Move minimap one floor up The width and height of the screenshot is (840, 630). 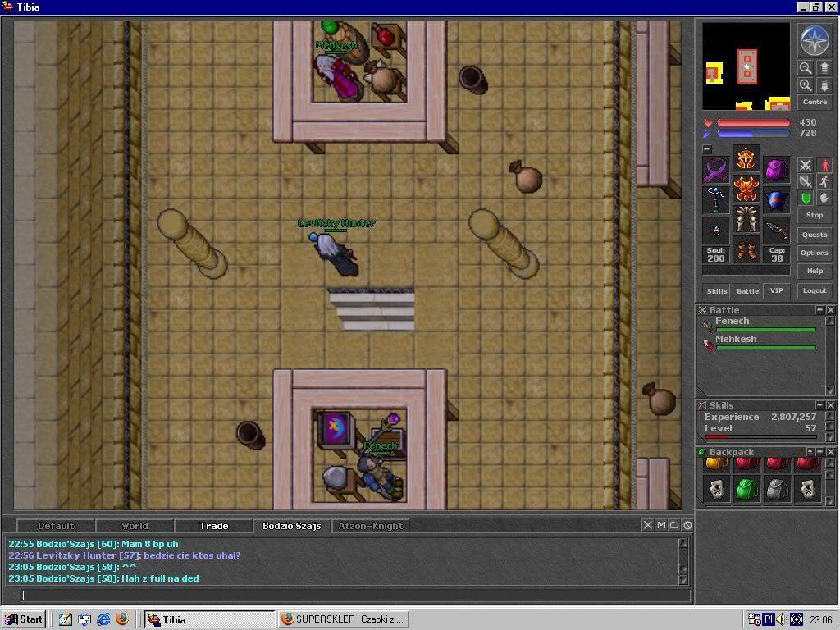(x=824, y=68)
